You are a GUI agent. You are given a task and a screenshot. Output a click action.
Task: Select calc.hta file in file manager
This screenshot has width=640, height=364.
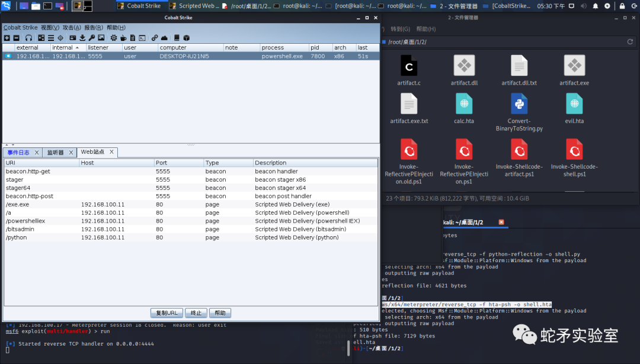464,108
